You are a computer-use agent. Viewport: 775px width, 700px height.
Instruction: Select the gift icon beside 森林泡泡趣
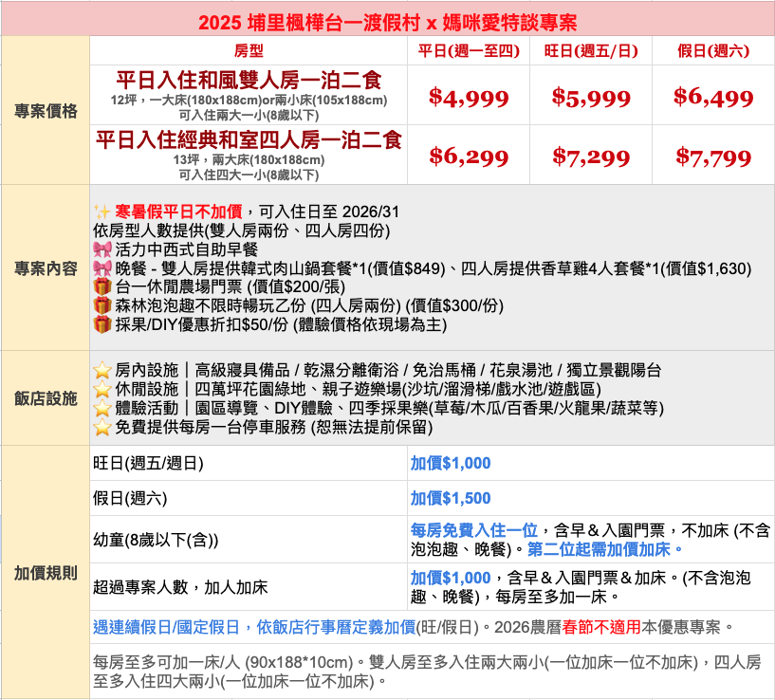click(102, 306)
